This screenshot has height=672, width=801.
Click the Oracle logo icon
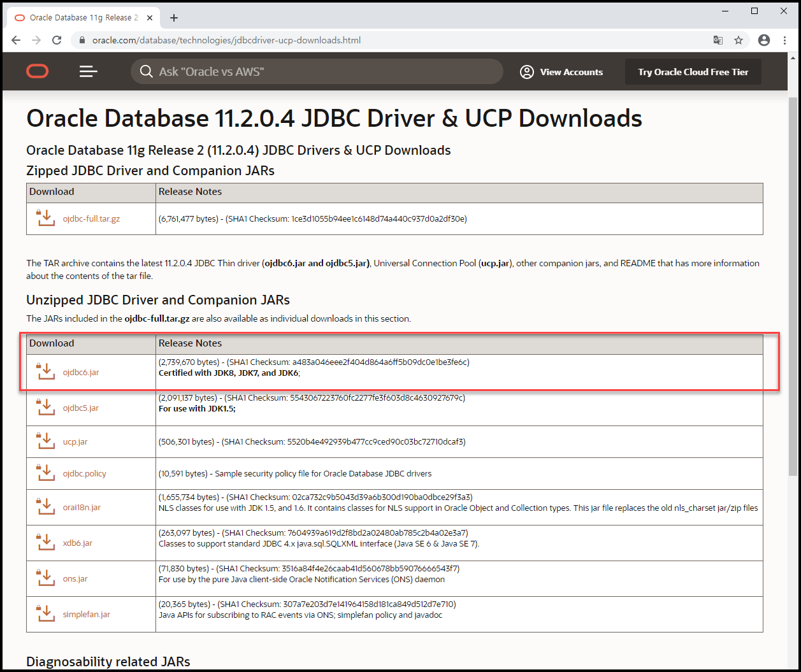[x=38, y=71]
